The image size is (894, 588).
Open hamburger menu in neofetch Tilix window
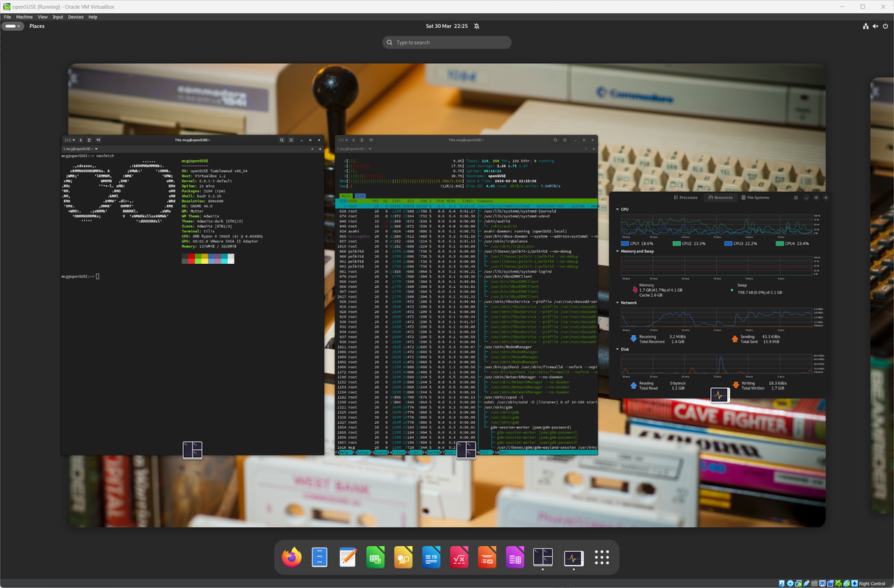pyautogui.click(x=291, y=140)
